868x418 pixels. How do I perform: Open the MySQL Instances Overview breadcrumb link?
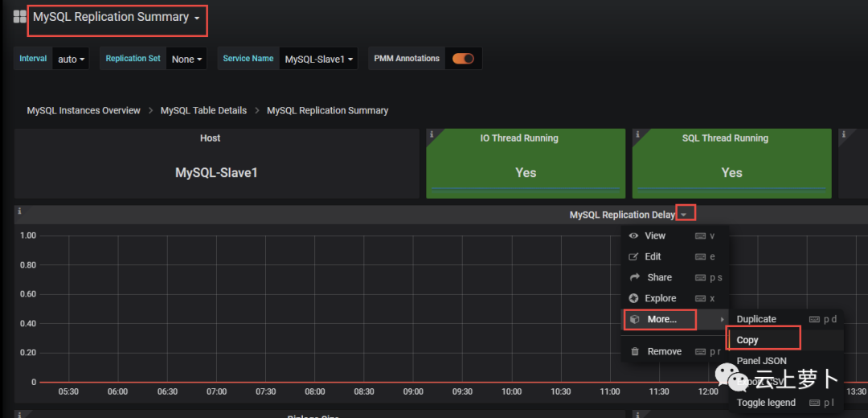pyautogui.click(x=84, y=110)
